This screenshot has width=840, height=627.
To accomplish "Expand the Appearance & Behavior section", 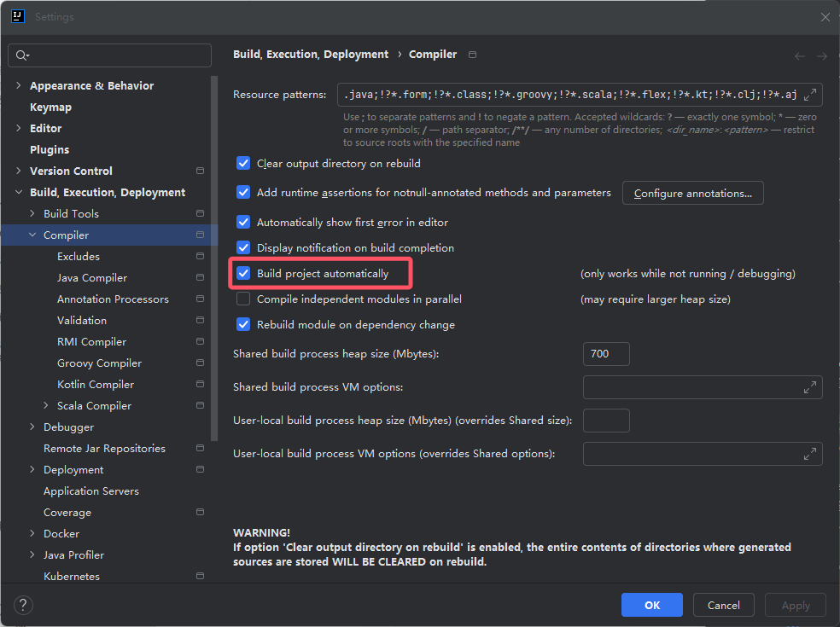I will [x=19, y=85].
